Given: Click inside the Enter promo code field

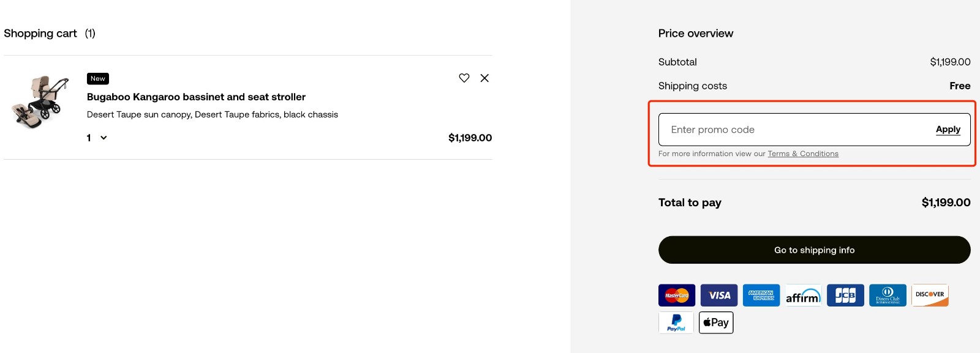Looking at the screenshot, I should pyautogui.click(x=766, y=129).
